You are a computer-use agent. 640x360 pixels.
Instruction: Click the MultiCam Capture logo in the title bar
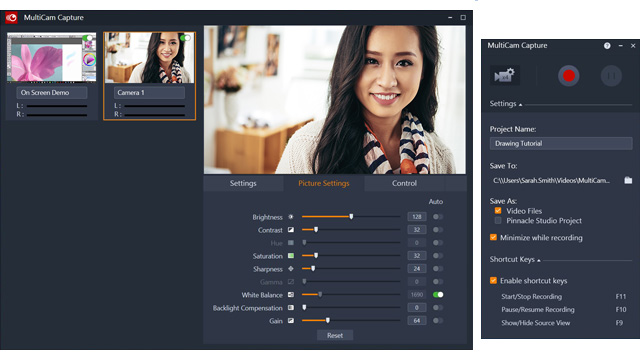coord(11,18)
